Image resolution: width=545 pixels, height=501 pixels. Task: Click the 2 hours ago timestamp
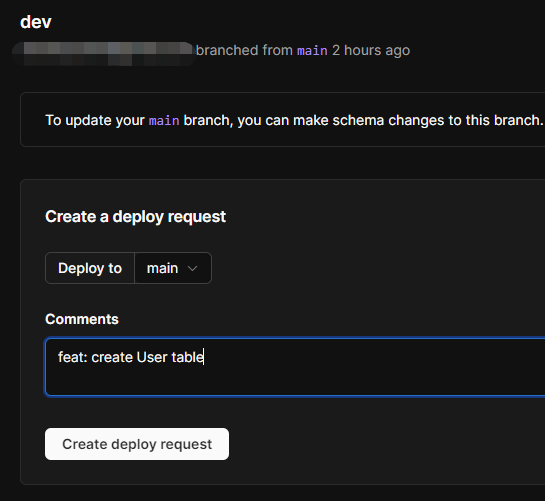click(x=371, y=50)
